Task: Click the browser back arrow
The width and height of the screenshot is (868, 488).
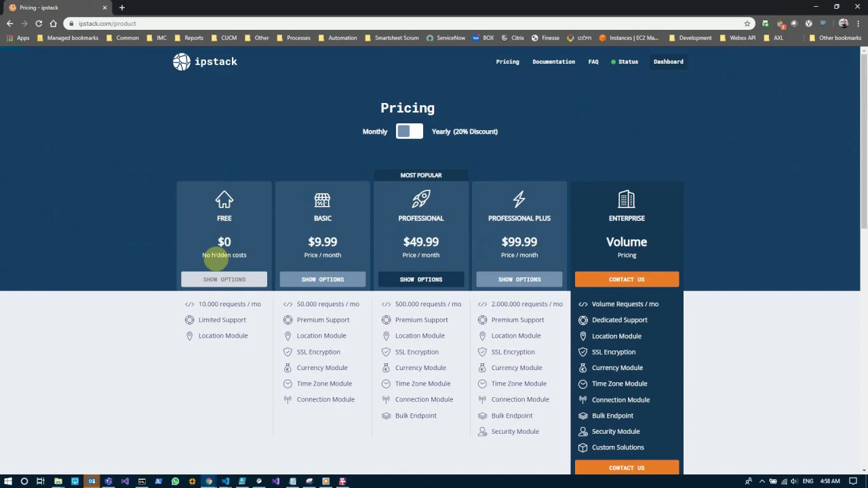Action: pos(9,23)
